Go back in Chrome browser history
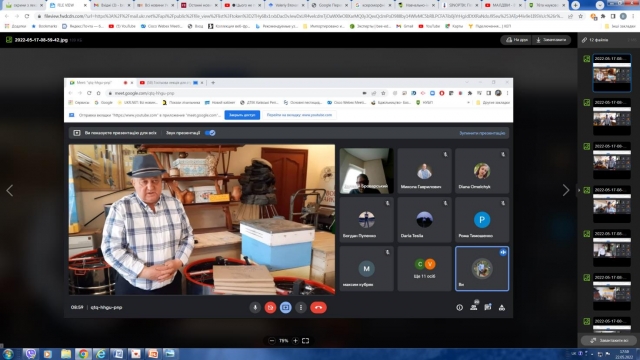 click(x=7, y=16)
